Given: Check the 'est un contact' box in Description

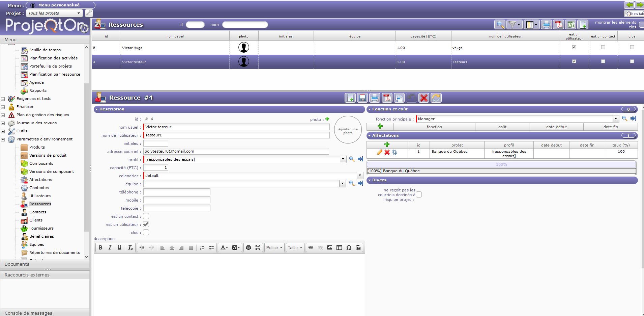Looking at the screenshot, I should coord(146,216).
